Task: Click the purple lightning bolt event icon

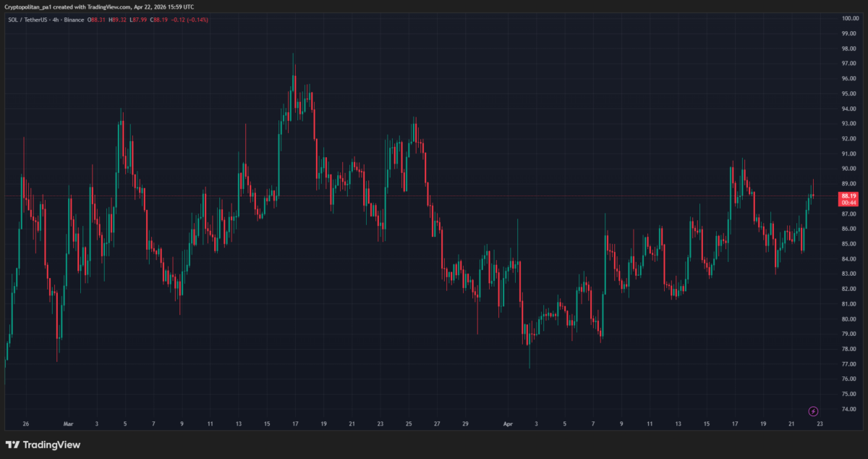Action: pos(813,411)
